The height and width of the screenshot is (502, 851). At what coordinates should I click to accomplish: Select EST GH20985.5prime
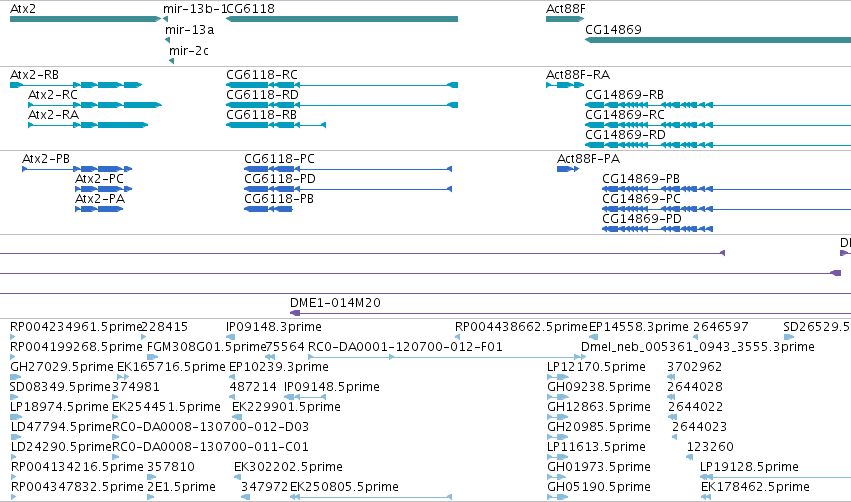tap(599, 427)
